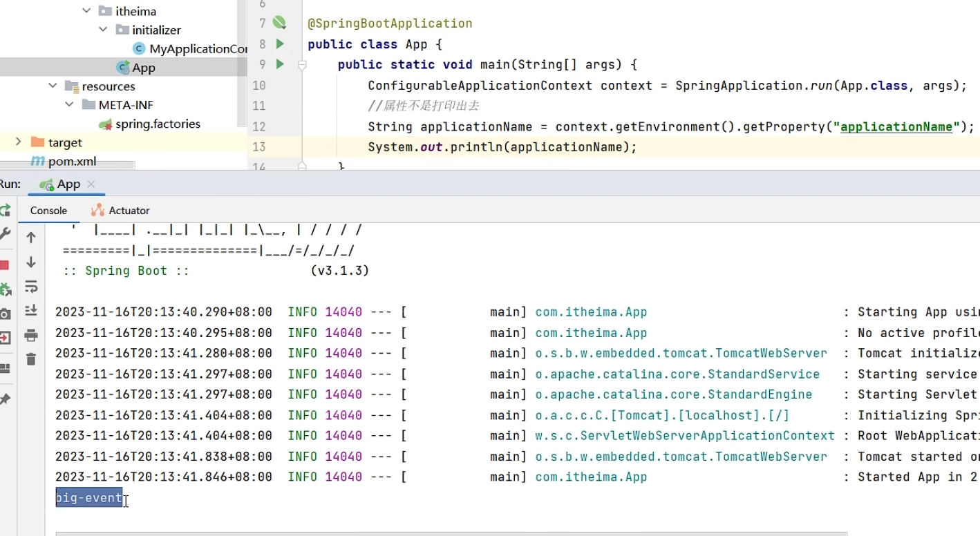Clear console with the trash can icon
The image size is (980, 536).
coord(31,359)
